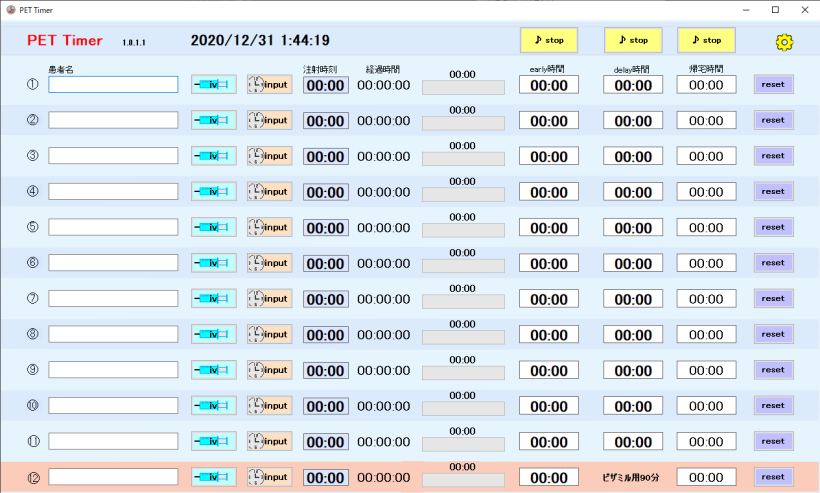Reset row ⑩ timer
820x493 pixels.
(773, 405)
